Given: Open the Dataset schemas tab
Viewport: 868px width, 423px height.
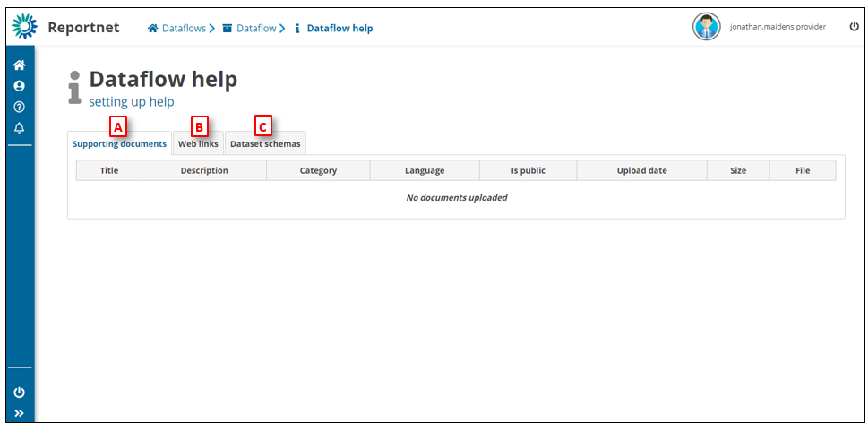Looking at the screenshot, I should (265, 143).
